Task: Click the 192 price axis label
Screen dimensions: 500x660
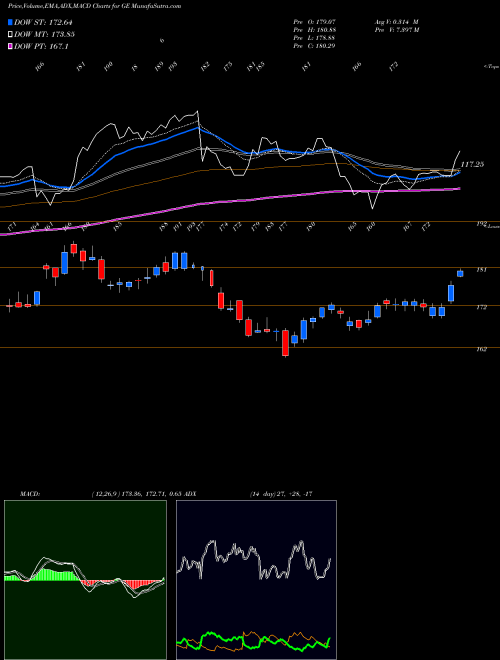Action: coord(481,224)
